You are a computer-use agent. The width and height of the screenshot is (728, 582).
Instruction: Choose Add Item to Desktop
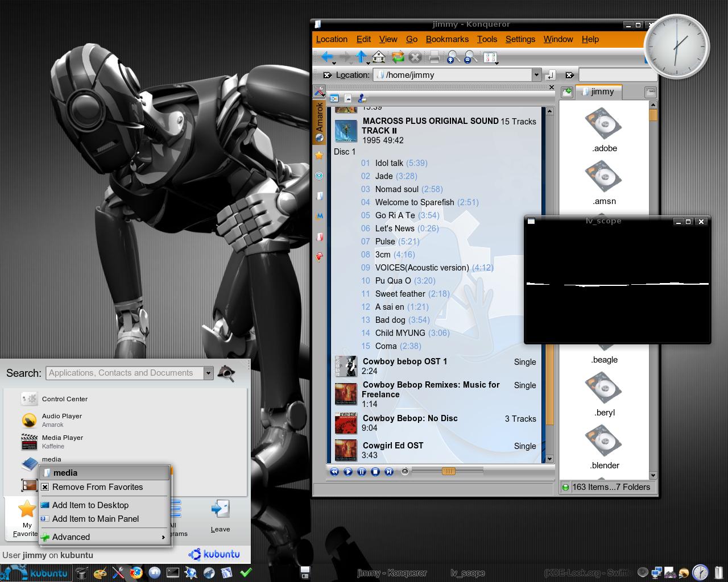click(105, 505)
